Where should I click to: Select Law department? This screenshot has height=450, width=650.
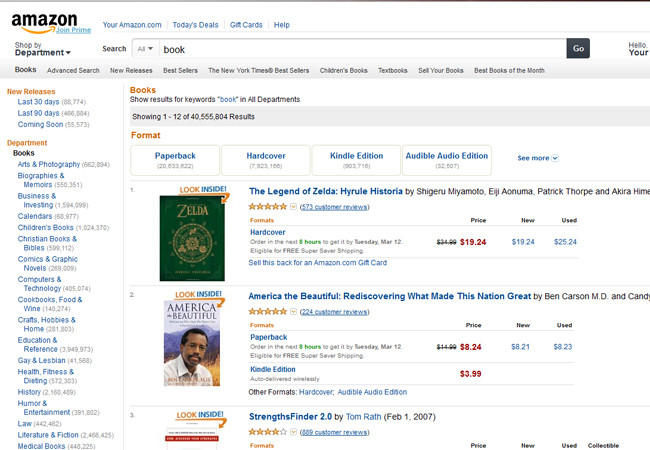point(24,423)
